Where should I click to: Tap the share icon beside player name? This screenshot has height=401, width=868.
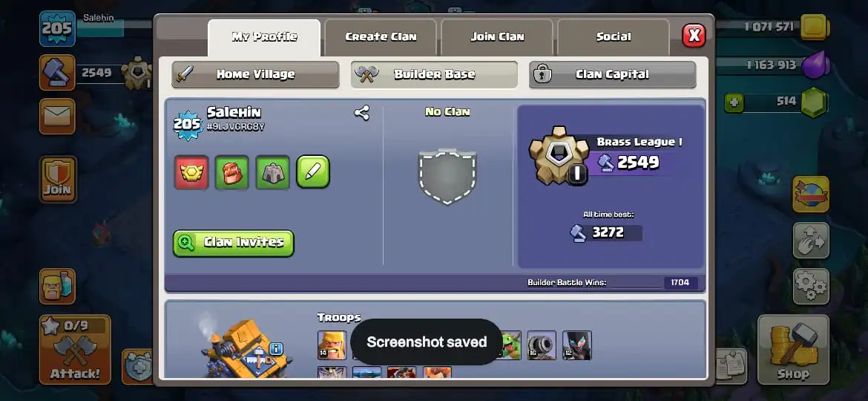click(361, 114)
